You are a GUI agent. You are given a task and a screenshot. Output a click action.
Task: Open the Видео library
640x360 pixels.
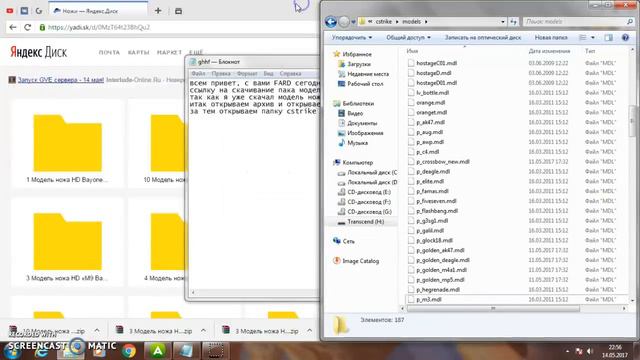[x=355, y=113]
